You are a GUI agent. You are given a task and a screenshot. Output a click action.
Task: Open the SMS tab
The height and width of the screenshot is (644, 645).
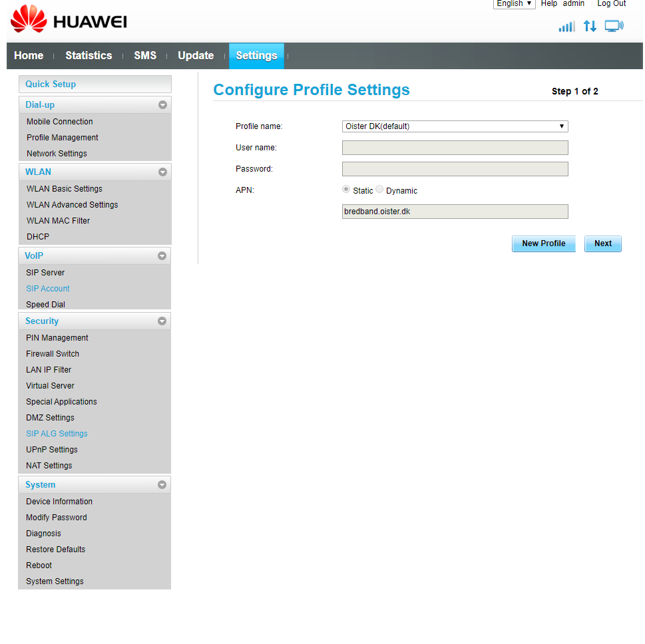[x=145, y=55]
